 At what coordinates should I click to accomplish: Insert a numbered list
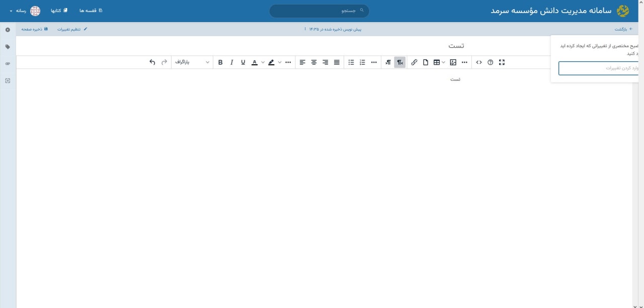click(362, 62)
